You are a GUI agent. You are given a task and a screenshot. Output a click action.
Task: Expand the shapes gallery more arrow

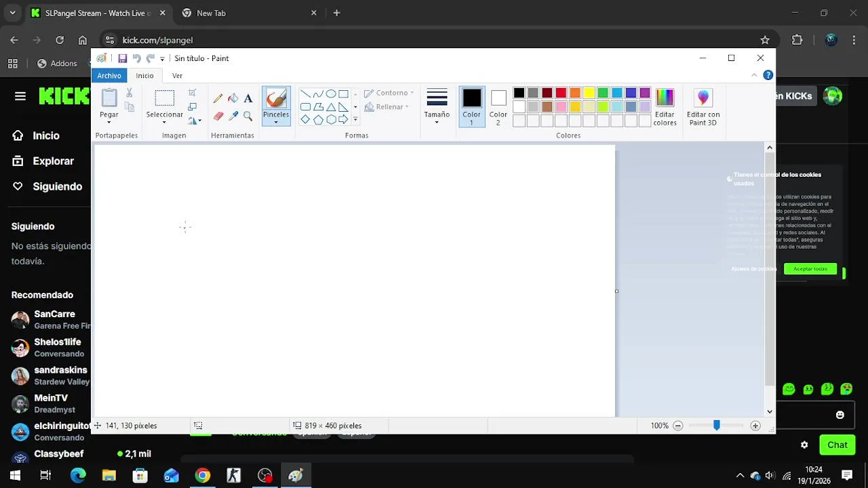355,120
